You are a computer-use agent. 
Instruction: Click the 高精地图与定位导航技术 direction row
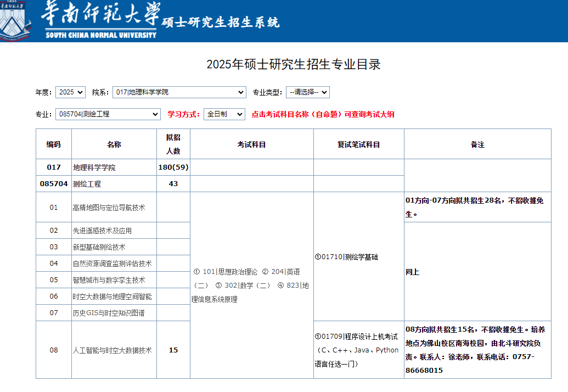109,208
